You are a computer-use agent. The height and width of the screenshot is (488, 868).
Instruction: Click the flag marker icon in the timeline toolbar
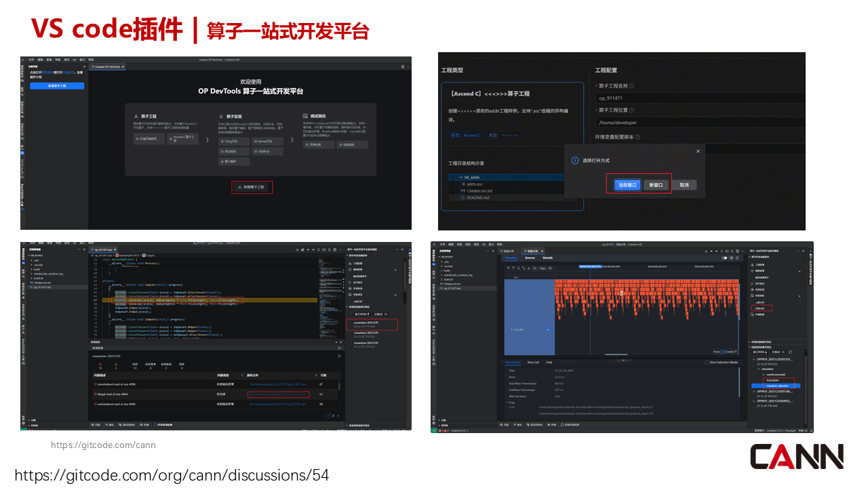[x=509, y=268]
